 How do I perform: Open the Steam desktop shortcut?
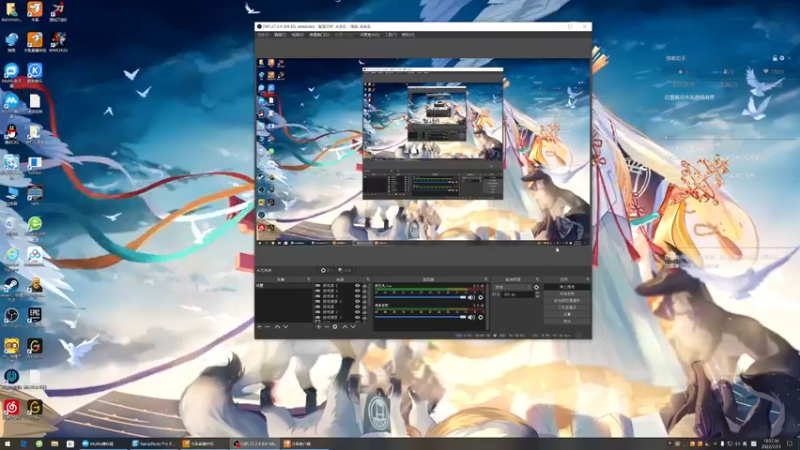click(11, 287)
